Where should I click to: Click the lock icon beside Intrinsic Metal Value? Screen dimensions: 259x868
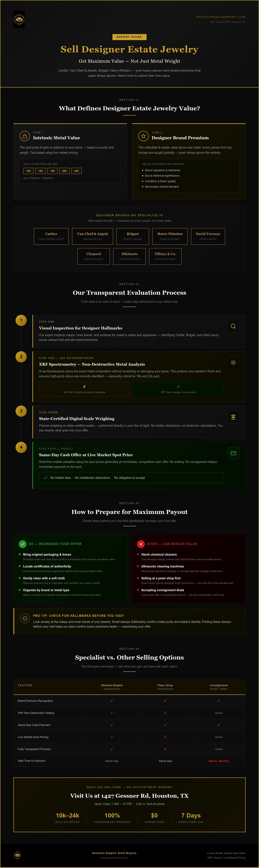coord(25,136)
